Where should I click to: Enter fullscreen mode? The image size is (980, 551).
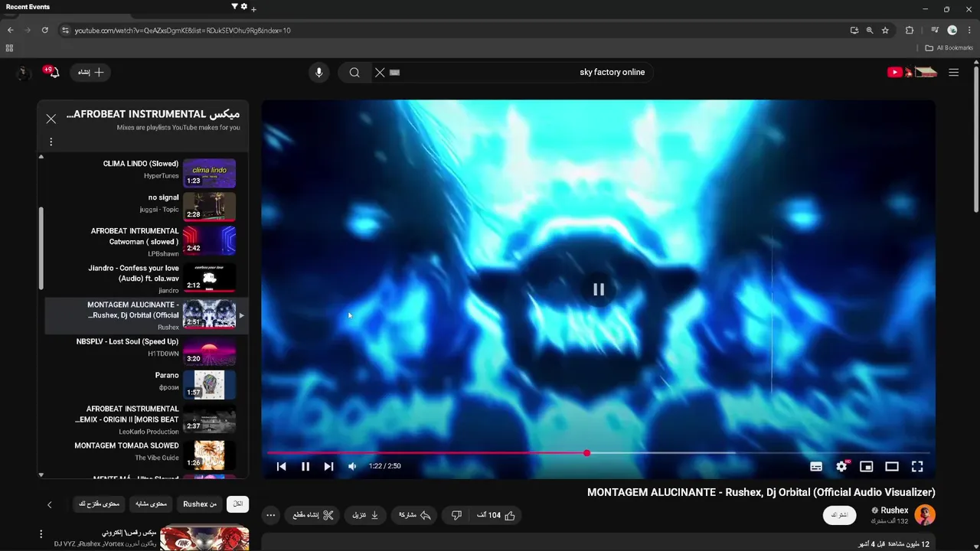[917, 466]
